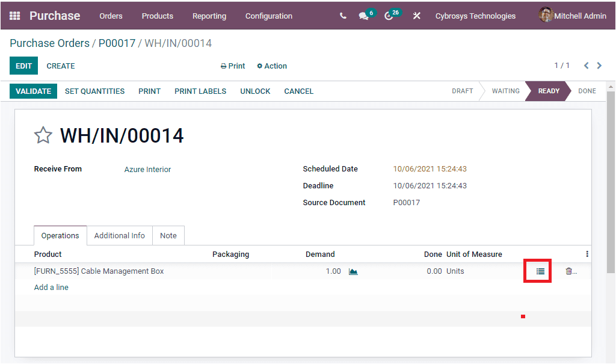This screenshot has height=364, width=616.
Task: Open the developer tools wrench icon
Action: pos(417,16)
